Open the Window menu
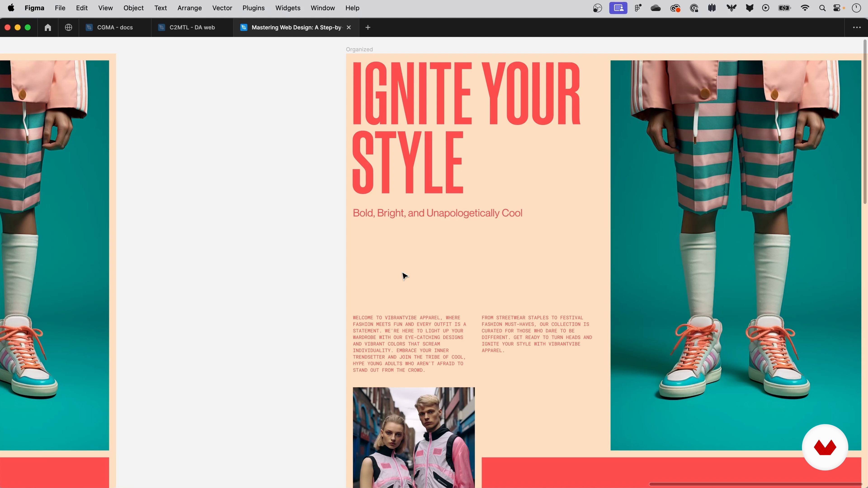The image size is (868, 488). click(x=323, y=8)
